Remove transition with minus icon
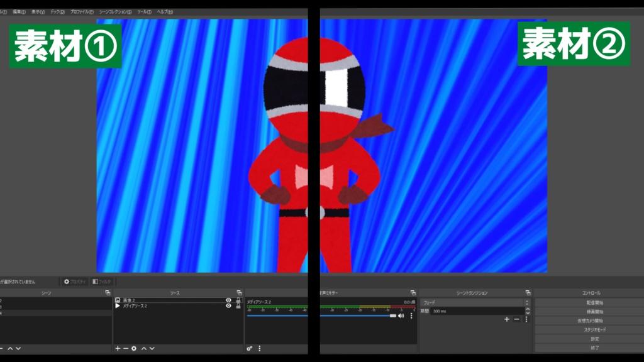 click(x=517, y=319)
